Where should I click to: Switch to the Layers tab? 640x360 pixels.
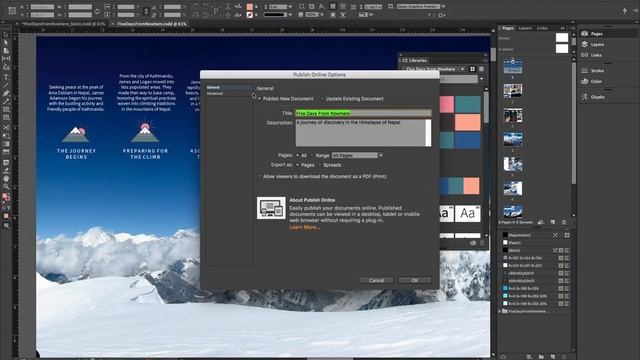tap(525, 28)
